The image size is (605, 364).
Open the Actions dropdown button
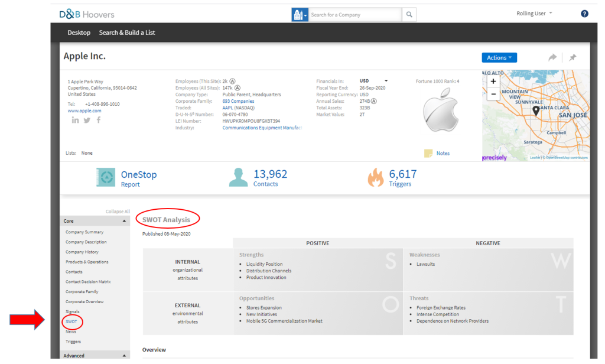pyautogui.click(x=499, y=57)
